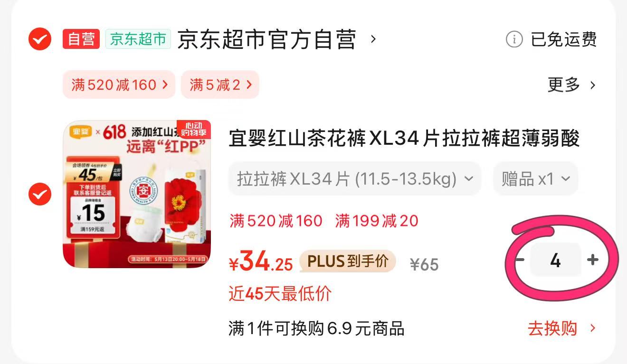
Task: Click the 已免运费 free shipping label
Action: click(563, 39)
